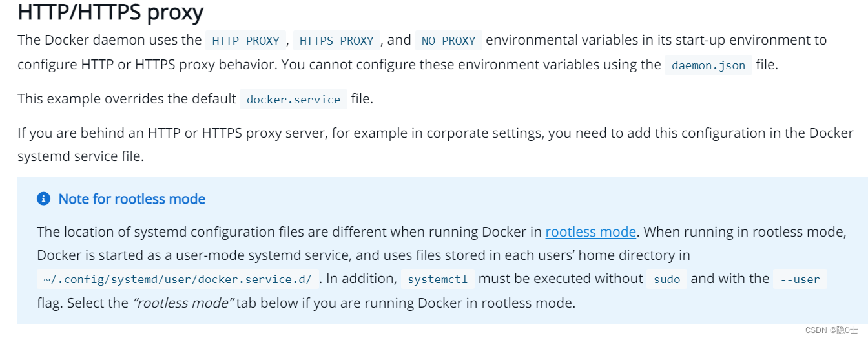Click the info icon beside the rootless mode note
Viewport: 868px width, 340px height.
pos(43,198)
